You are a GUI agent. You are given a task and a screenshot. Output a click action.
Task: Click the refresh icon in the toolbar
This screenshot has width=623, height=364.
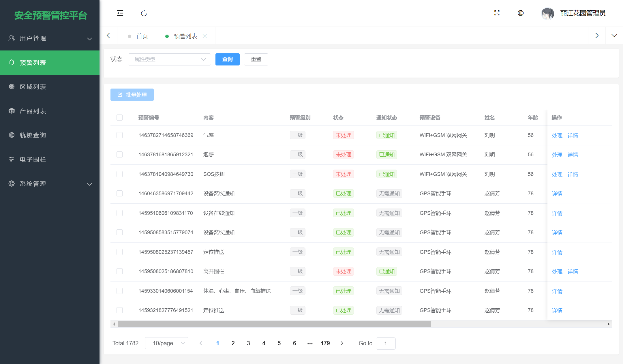[144, 13]
